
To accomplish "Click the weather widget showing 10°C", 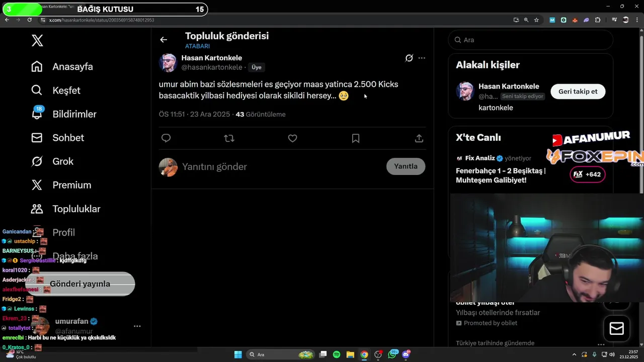I will 20,354.
